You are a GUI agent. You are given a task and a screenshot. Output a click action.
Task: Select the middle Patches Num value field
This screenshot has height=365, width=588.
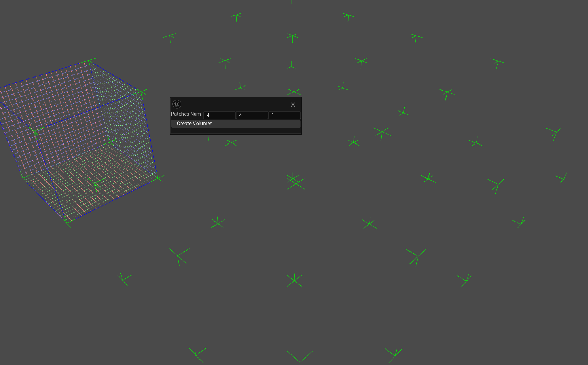coord(252,115)
